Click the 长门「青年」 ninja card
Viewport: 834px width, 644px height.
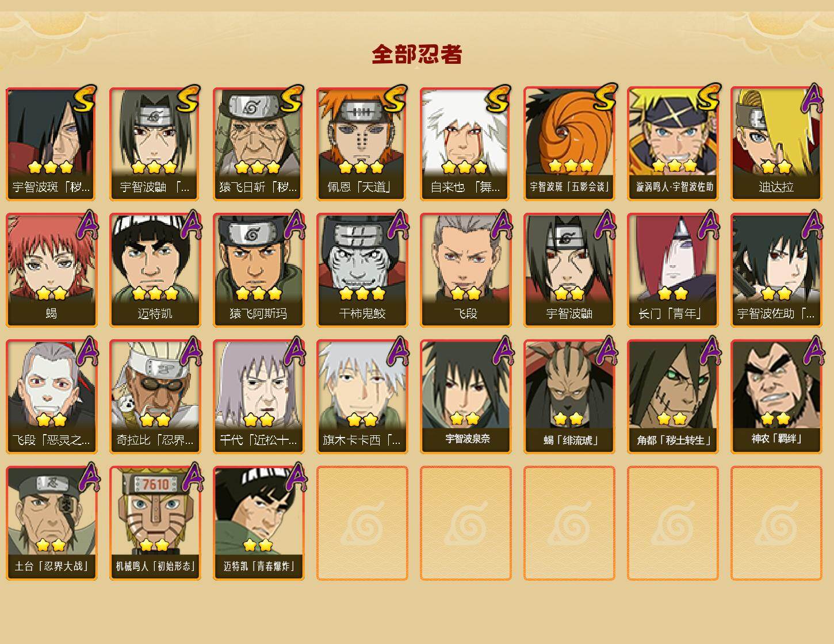672,270
